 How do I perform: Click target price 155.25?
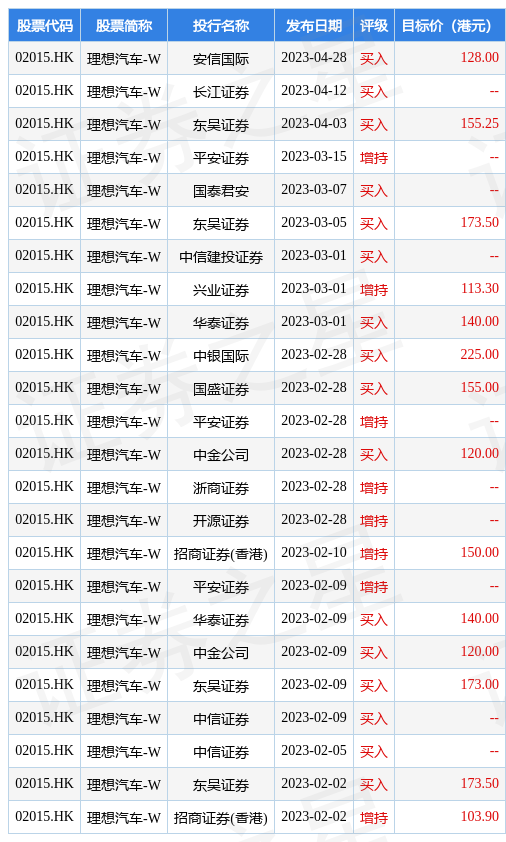[x=480, y=124]
